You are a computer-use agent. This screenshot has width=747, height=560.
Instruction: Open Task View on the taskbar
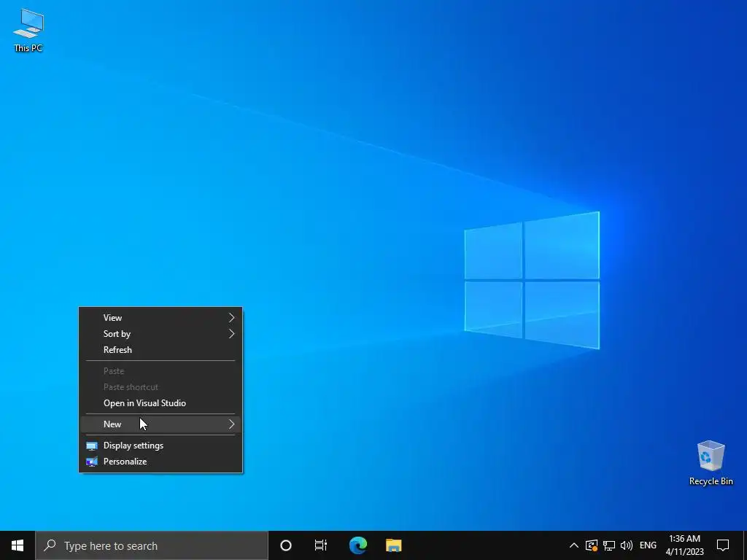pos(321,545)
